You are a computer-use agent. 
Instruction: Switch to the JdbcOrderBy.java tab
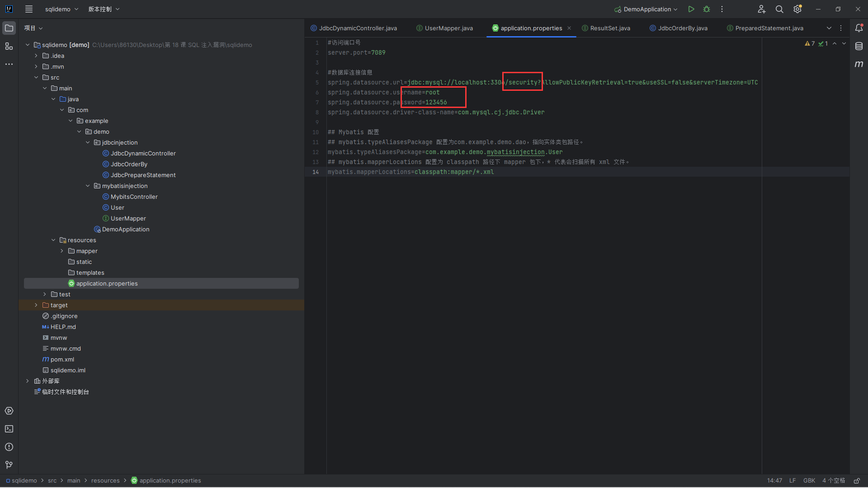point(682,28)
